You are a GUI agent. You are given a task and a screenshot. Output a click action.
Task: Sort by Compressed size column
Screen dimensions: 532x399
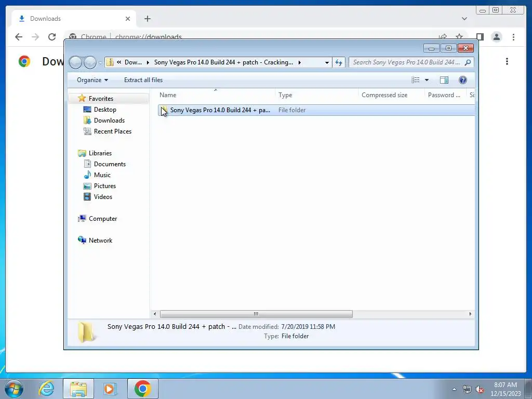coord(392,95)
